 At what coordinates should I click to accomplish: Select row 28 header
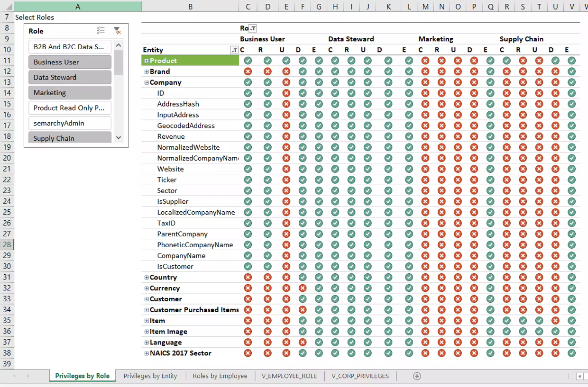click(7, 245)
